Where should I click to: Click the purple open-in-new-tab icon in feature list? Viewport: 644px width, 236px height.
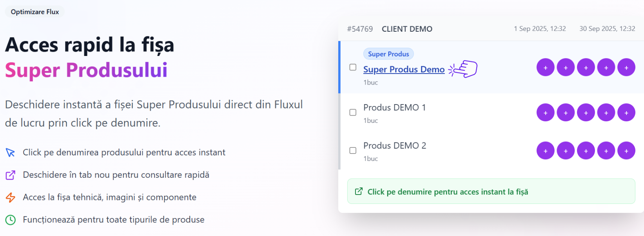click(x=11, y=175)
